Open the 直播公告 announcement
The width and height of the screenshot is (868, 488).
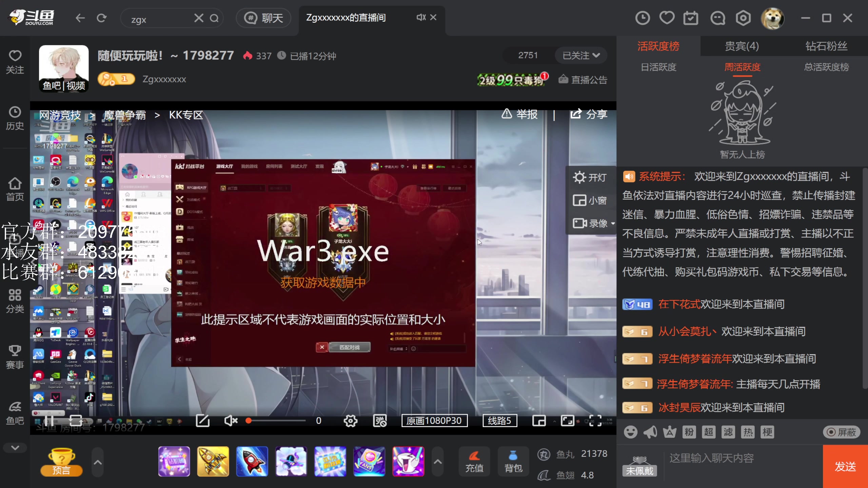click(x=583, y=80)
